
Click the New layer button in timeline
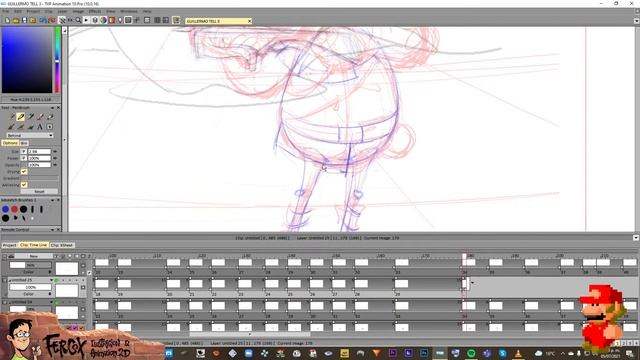point(33,256)
